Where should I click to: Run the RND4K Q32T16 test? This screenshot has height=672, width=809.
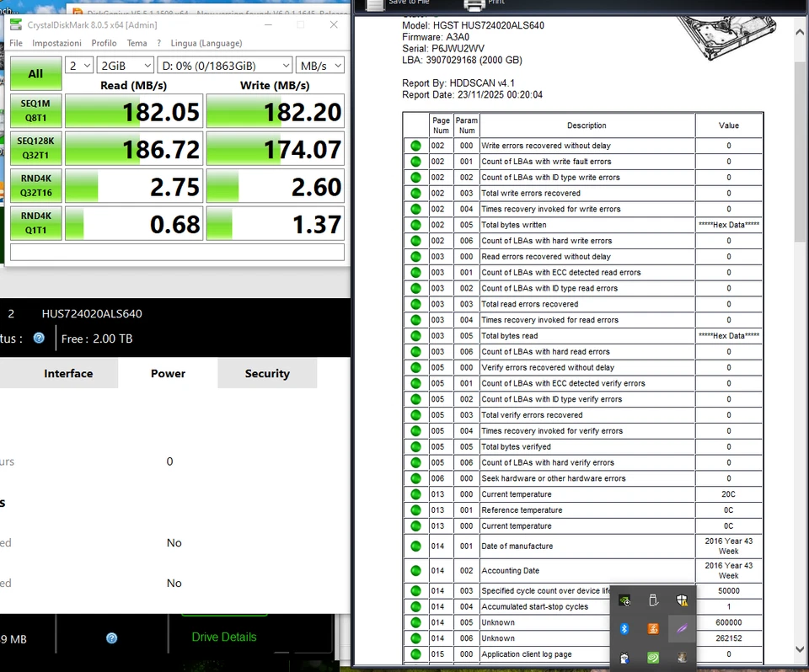(35, 185)
